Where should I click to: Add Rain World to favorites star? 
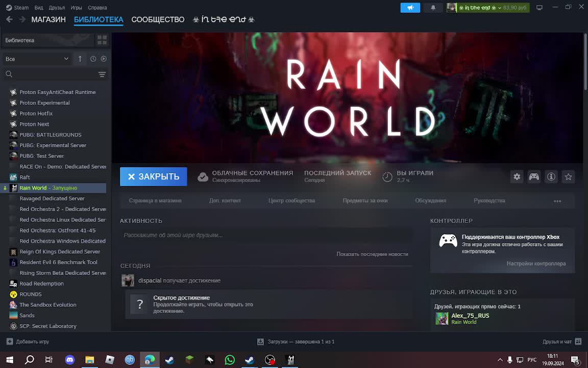tap(569, 176)
